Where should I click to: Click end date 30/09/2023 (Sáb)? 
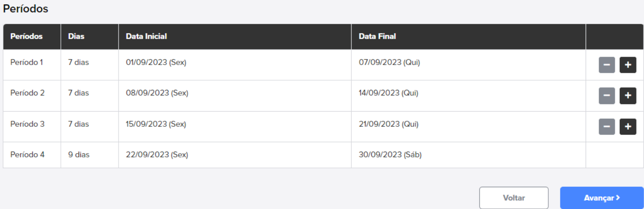(390, 155)
